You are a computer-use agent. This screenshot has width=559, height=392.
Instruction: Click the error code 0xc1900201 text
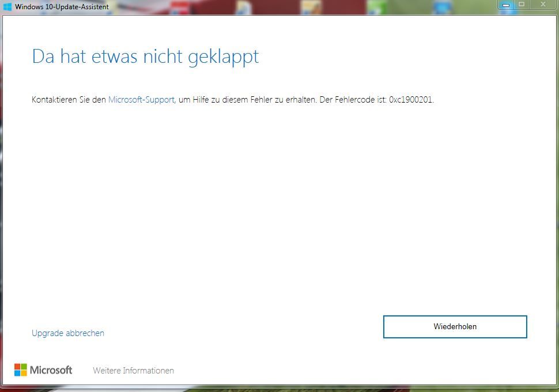tap(411, 99)
